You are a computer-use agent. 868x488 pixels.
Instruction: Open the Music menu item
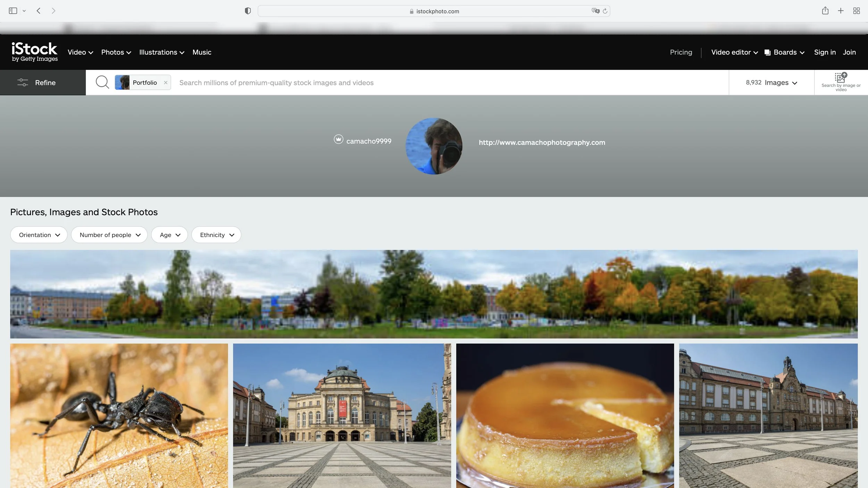[x=202, y=52]
